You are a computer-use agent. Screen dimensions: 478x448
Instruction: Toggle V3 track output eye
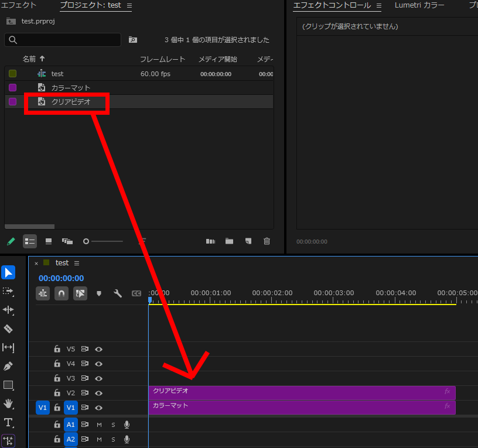point(98,378)
